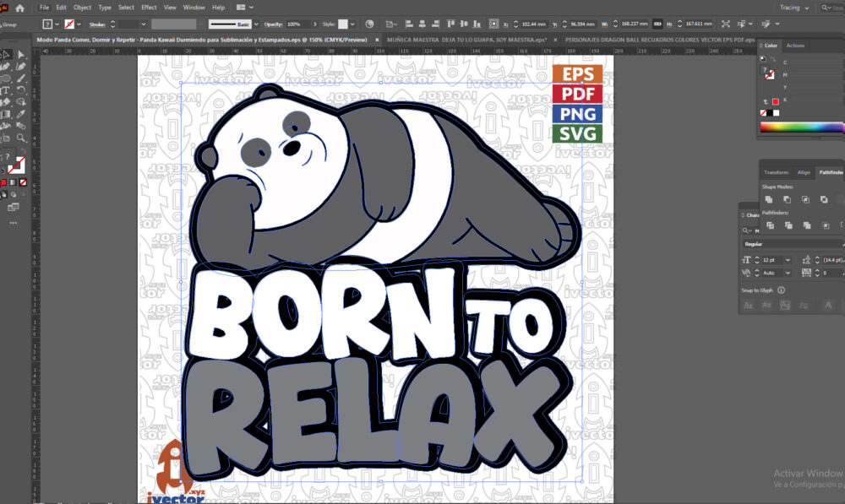Close the Modo Panda document tab
The height and width of the screenshot is (504, 845).
(377, 40)
